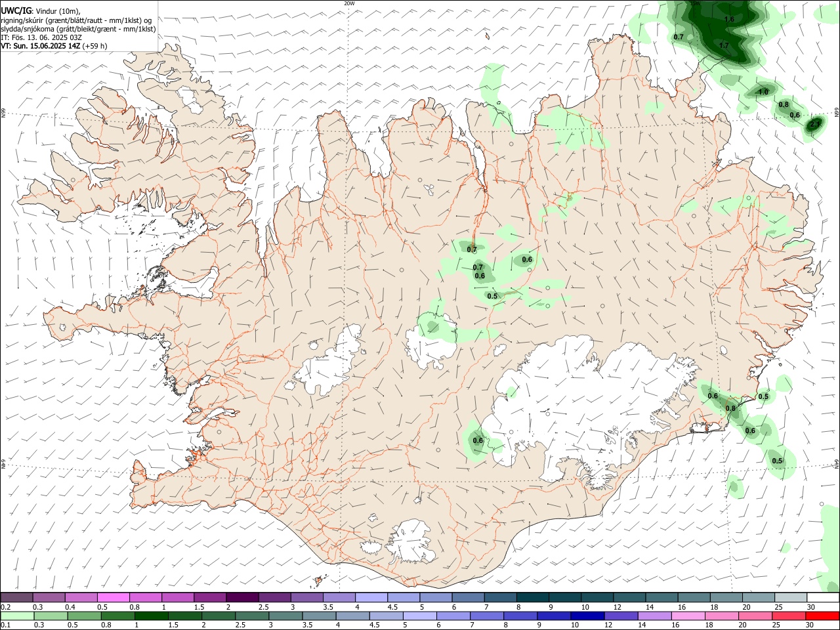Pick the white swatch labelled 30
The width and height of the screenshot is (840, 630).
click(x=823, y=598)
